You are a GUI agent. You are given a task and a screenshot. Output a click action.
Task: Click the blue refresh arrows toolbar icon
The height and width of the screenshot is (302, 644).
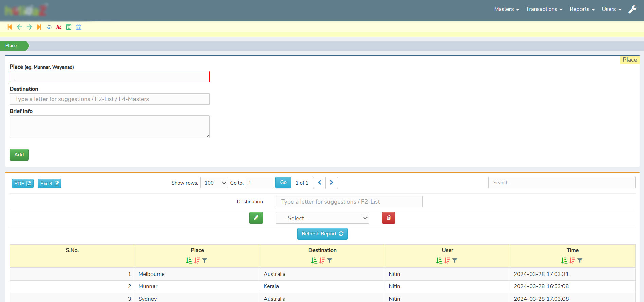49,27
